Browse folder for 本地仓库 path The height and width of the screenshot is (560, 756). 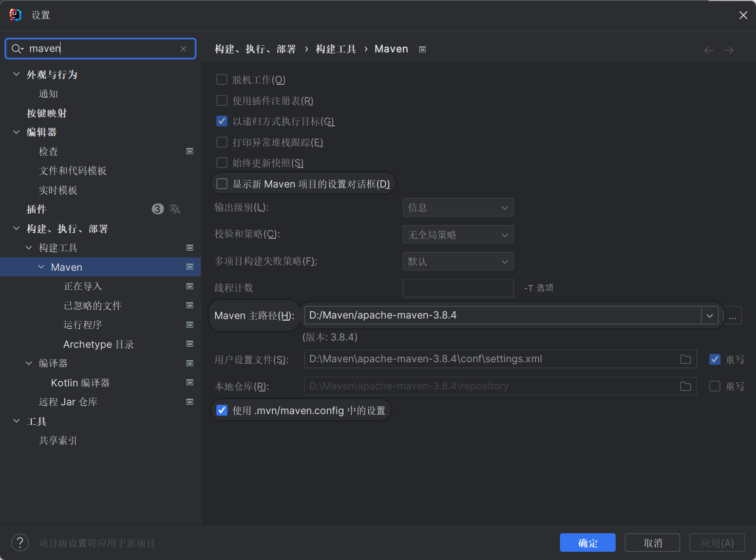coord(686,386)
